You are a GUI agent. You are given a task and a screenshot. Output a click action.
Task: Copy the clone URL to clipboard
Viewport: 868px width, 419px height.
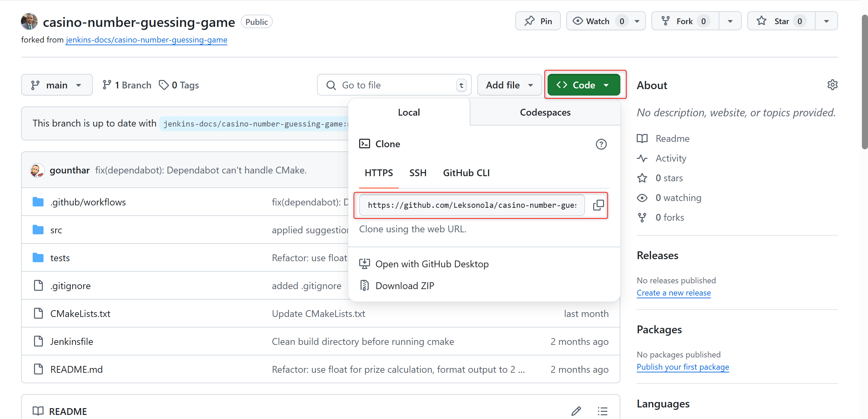(598, 205)
